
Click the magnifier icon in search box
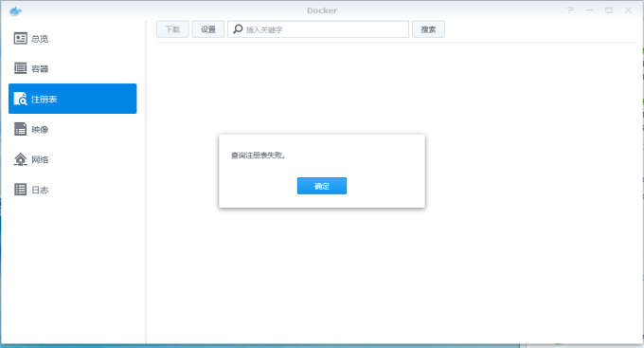(238, 29)
